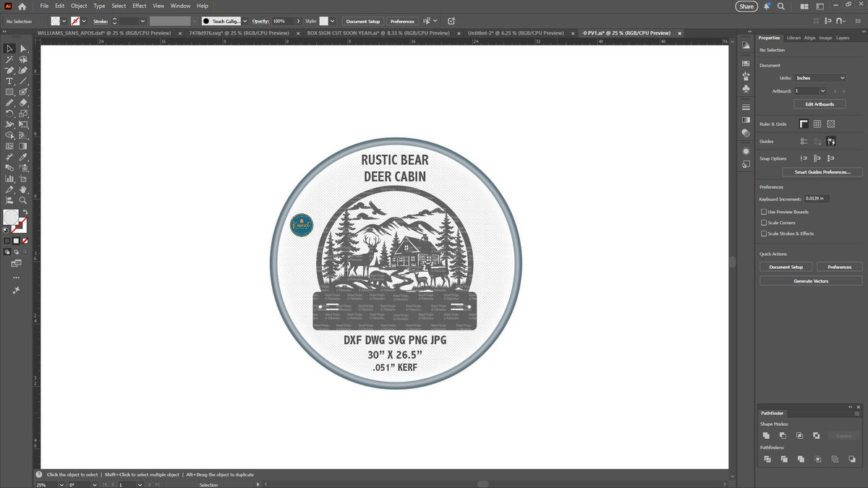The height and width of the screenshot is (488, 868).
Task: Click Edit Artboards button
Action: tap(820, 104)
